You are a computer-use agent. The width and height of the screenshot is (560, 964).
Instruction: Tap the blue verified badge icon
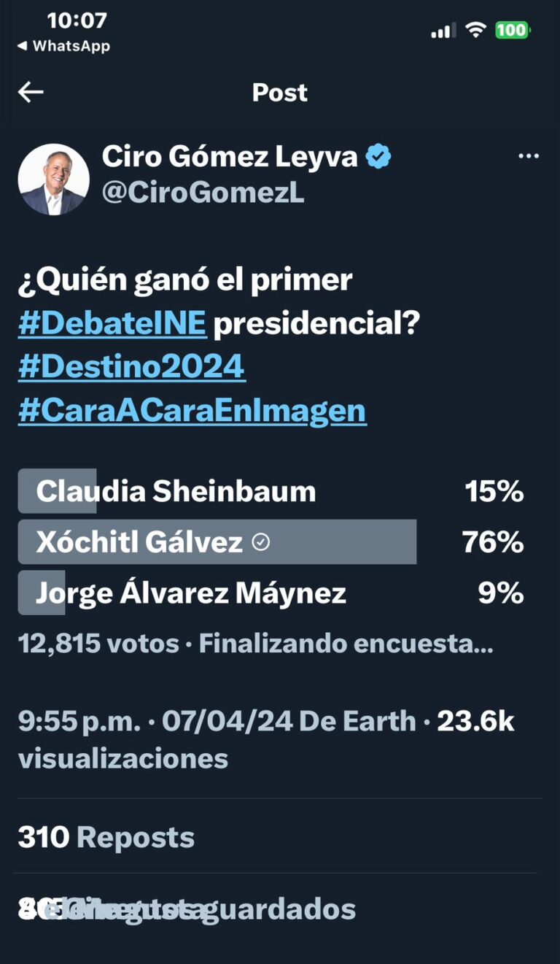pyautogui.click(x=378, y=156)
